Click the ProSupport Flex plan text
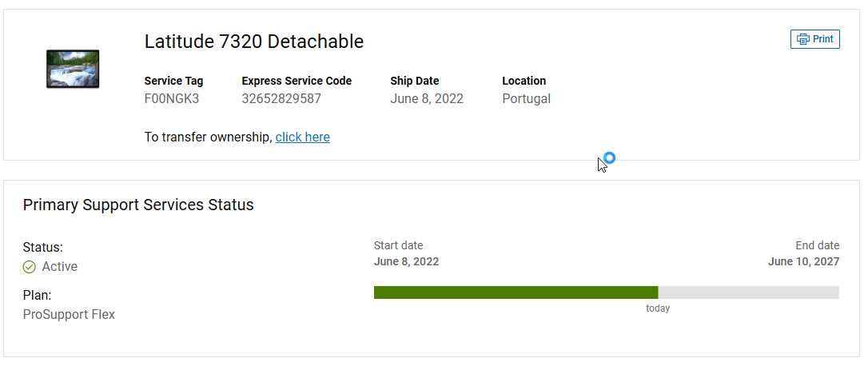 coord(70,315)
